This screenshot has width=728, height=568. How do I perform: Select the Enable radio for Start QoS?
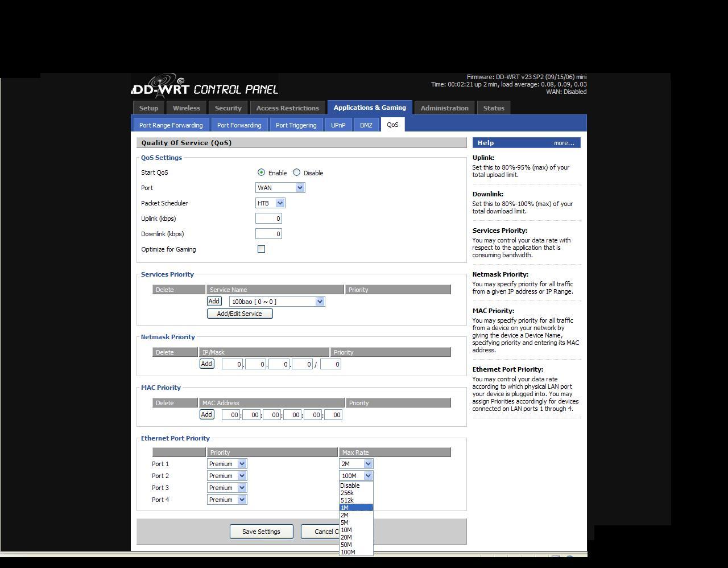pos(261,172)
